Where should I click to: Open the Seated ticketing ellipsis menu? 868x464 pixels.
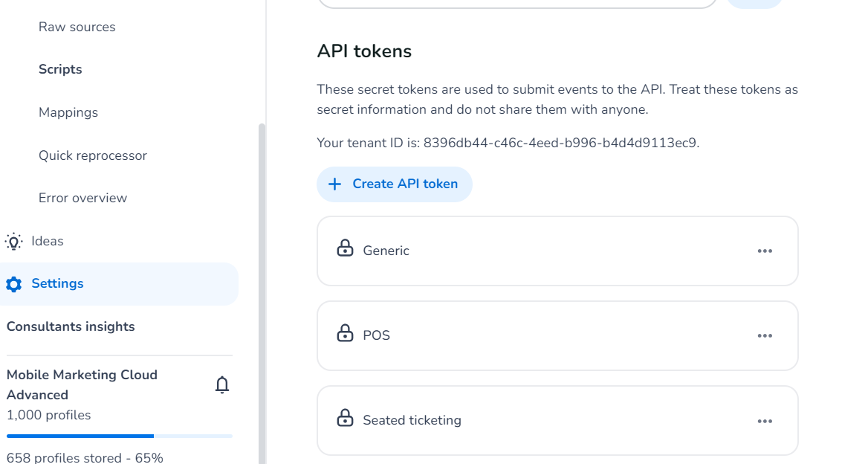[765, 421]
